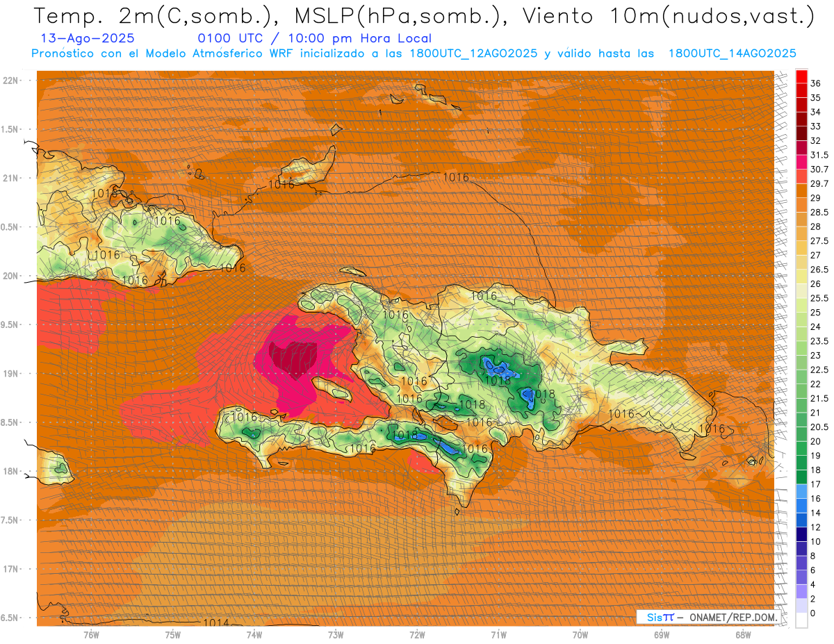Click the "22N" latitude axis label
834x644 pixels.
[x=12, y=81]
